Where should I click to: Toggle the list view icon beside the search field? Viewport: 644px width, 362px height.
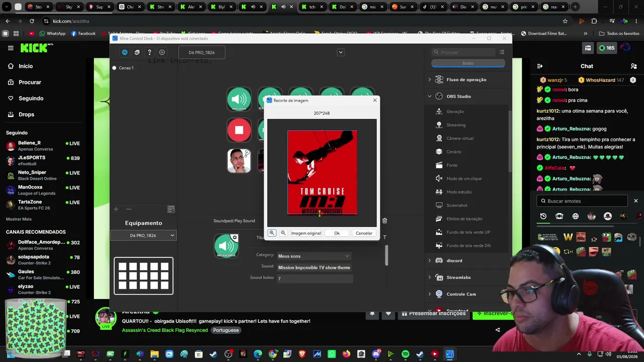pos(502,52)
